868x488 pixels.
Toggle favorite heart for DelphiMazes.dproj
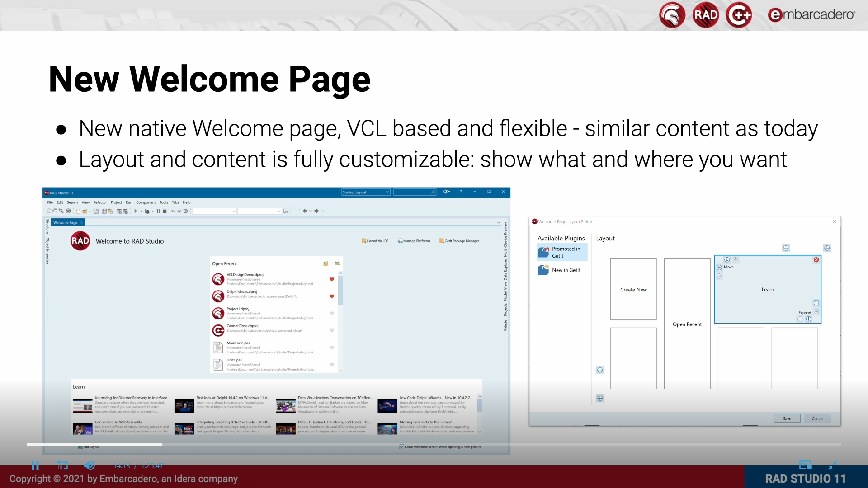tap(331, 296)
